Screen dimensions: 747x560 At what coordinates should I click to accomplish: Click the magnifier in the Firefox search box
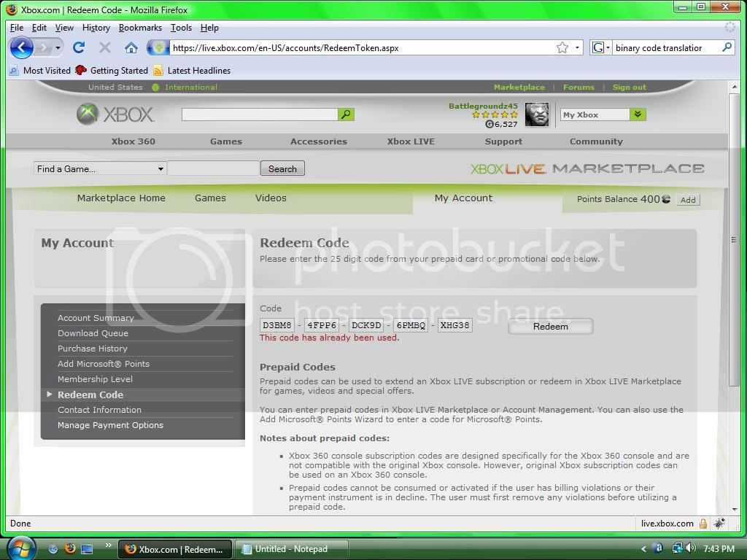pos(727,47)
